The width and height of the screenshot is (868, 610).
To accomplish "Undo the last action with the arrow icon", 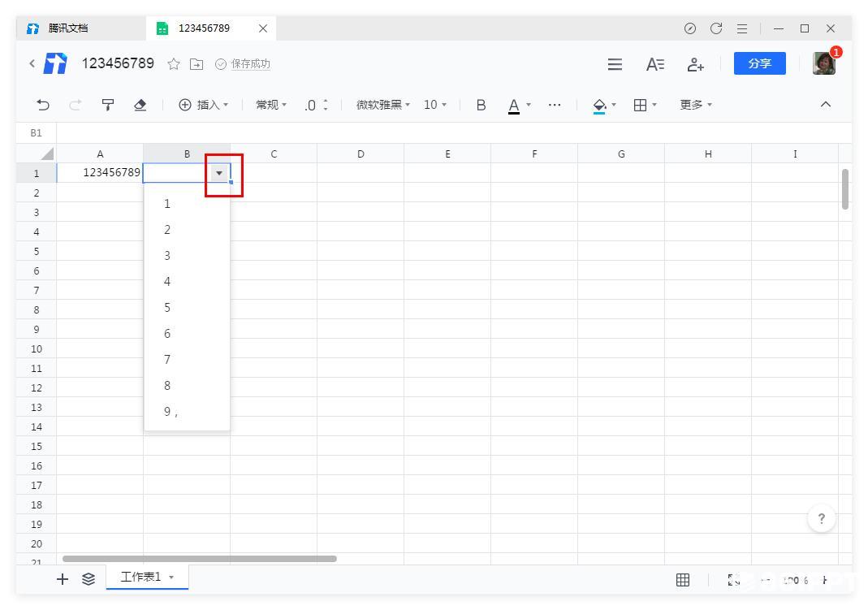I will 42,105.
